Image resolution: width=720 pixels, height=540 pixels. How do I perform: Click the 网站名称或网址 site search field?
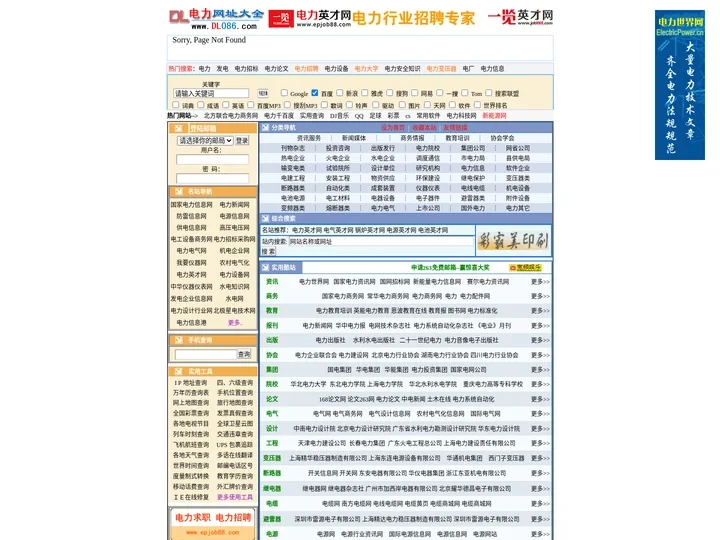point(381,241)
